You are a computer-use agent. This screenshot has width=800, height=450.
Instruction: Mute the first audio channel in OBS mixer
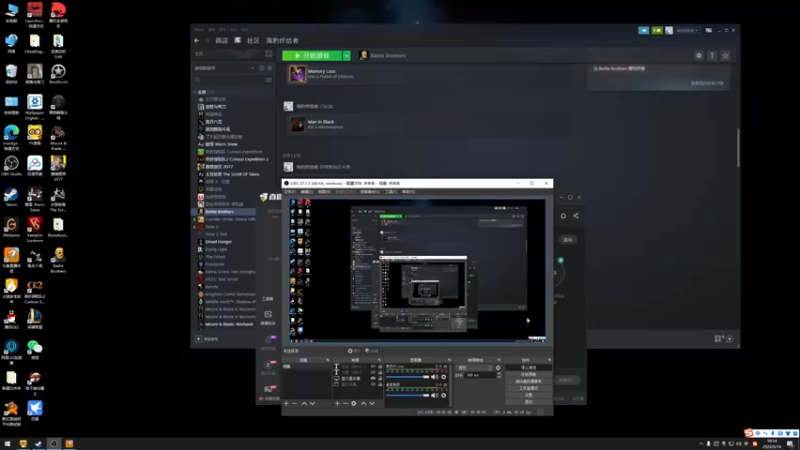click(x=434, y=377)
